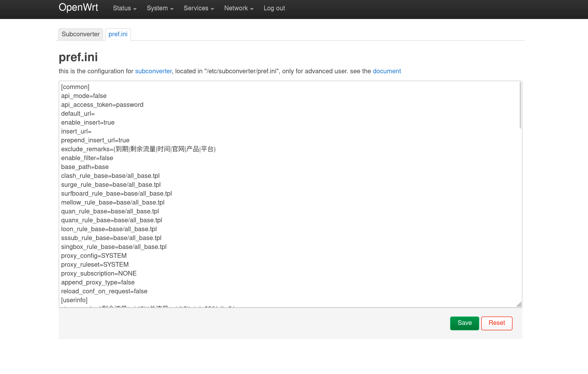Reset the configuration changes
The width and height of the screenshot is (588, 374).
click(497, 323)
